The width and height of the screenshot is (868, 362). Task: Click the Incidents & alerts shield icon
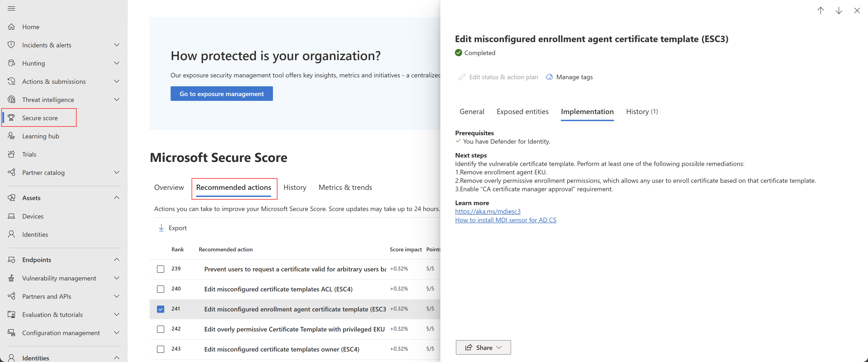(11, 45)
